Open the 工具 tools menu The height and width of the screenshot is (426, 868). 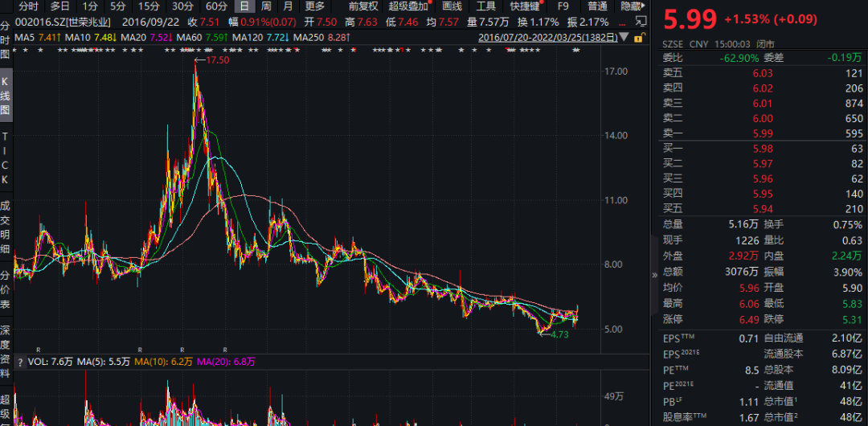[x=486, y=6]
